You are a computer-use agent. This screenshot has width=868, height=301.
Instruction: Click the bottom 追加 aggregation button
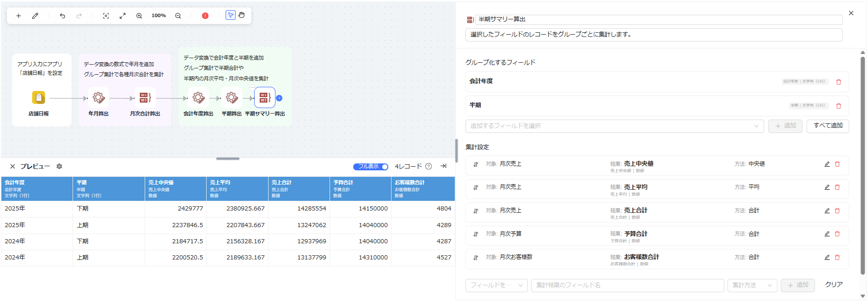[x=798, y=285]
